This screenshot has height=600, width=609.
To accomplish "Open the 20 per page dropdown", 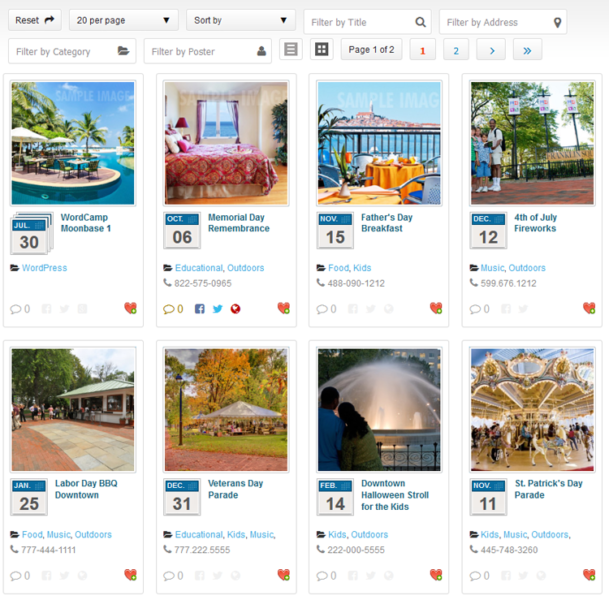I will (123, 20).
